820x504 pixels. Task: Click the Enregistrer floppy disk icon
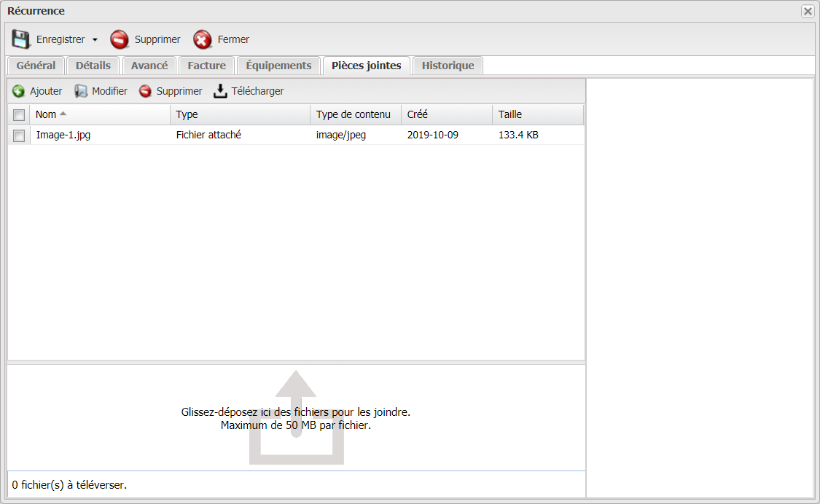point(21,39)
